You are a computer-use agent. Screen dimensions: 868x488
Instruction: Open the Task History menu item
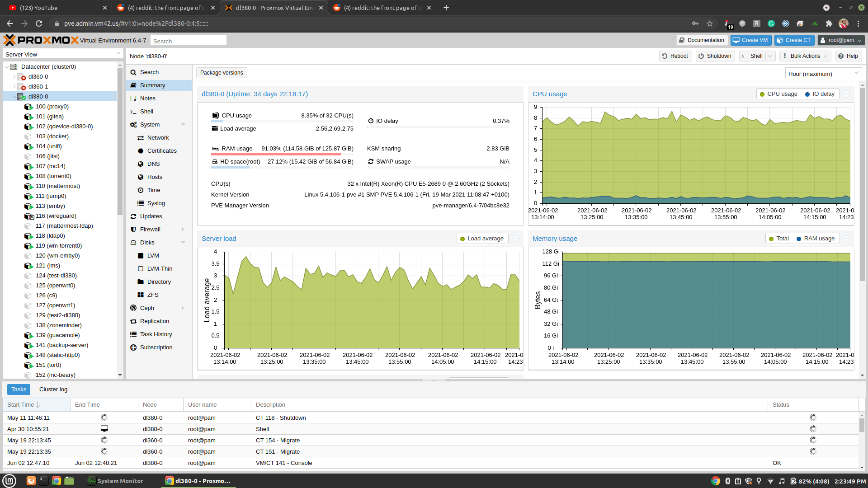pyautogui.click(x=156, y=334)
